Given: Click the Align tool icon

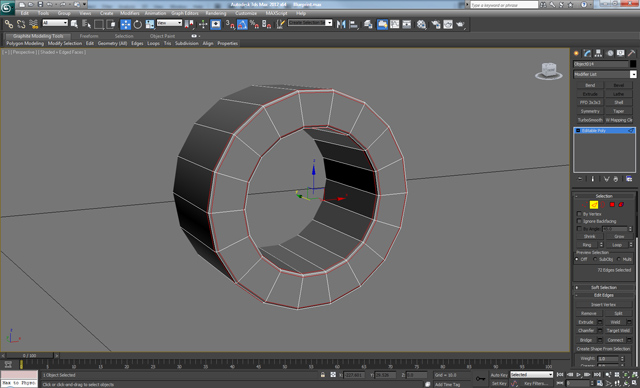Looking at the screenshot, I should coord(353,24).
